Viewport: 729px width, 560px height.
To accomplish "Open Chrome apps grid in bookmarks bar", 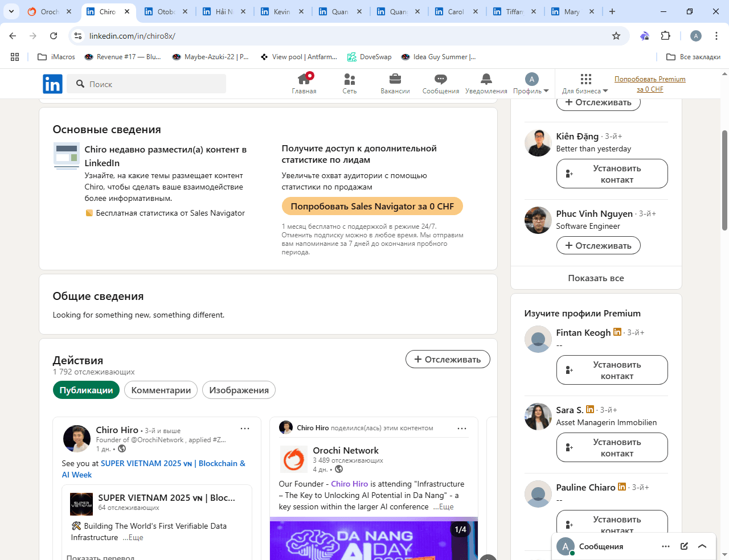I will tap(15, 57).
